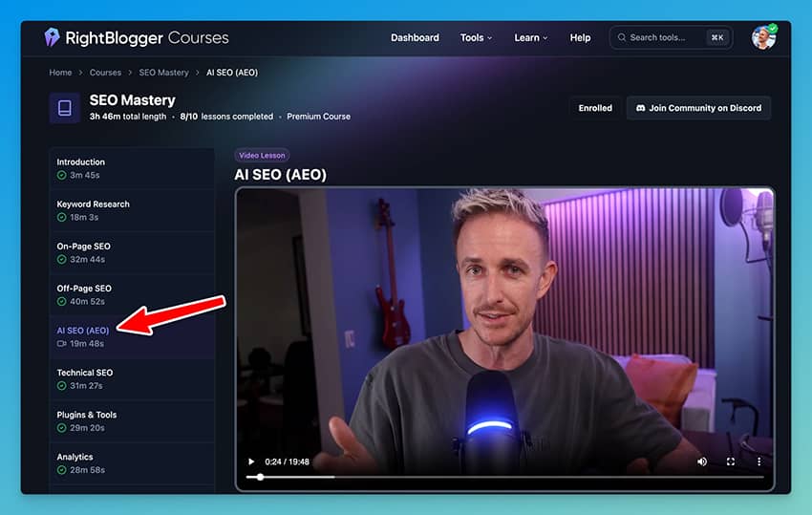
Task: Click the SEO Mastery course book icon
Action: 65,108
